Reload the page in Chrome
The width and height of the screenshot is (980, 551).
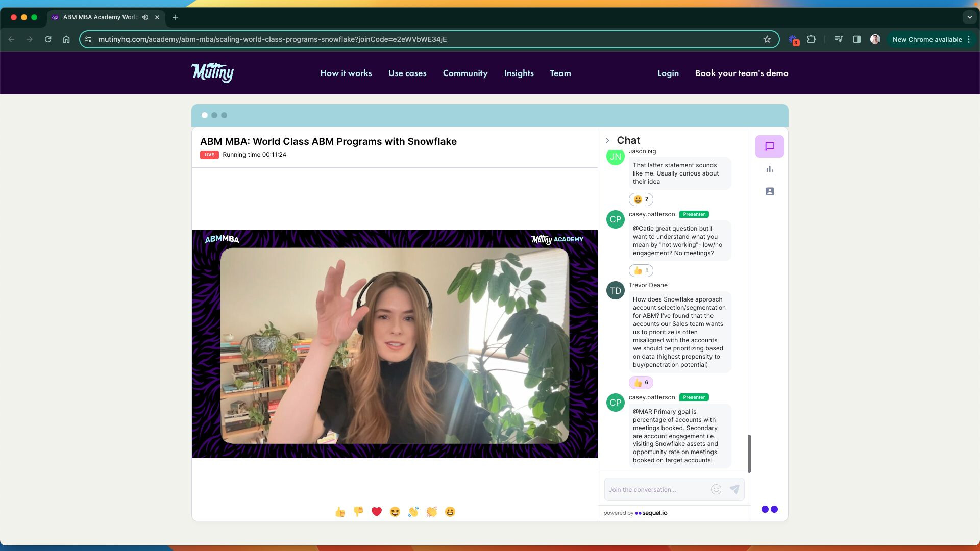click(48, 39)
